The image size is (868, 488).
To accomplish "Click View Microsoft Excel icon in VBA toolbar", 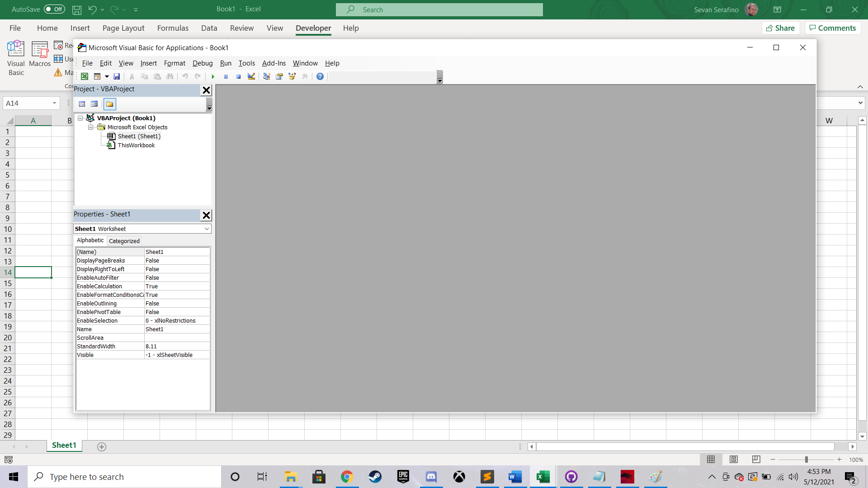I will tap(85, 76).
